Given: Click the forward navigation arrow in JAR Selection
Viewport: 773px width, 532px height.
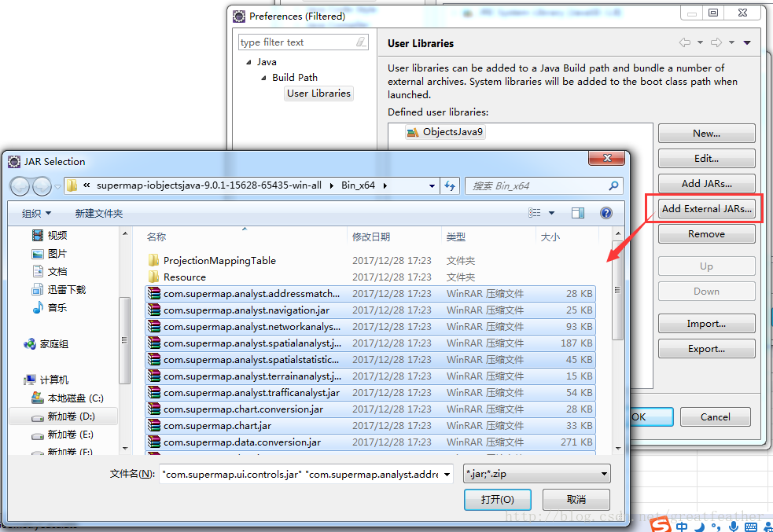Looking at the screenshot, I should click(42, 186).
